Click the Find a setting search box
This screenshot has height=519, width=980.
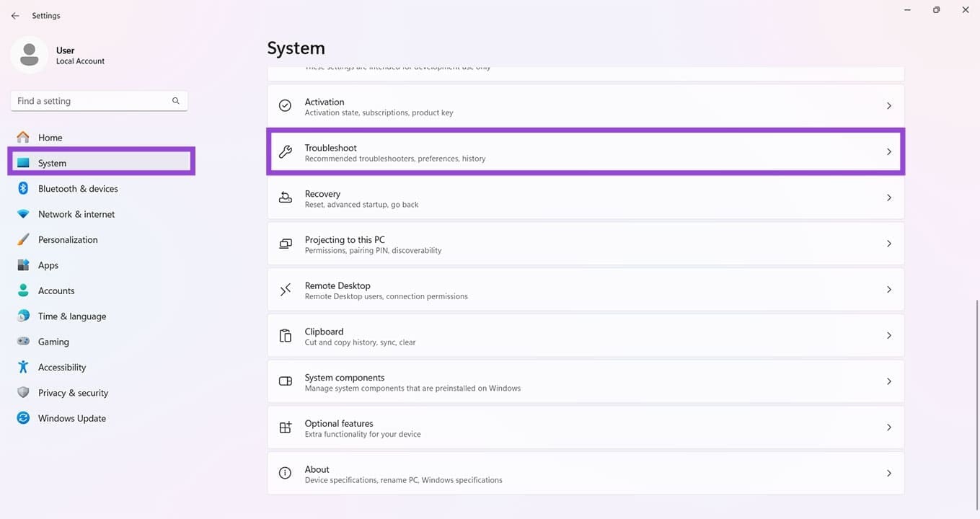[90, 101]
